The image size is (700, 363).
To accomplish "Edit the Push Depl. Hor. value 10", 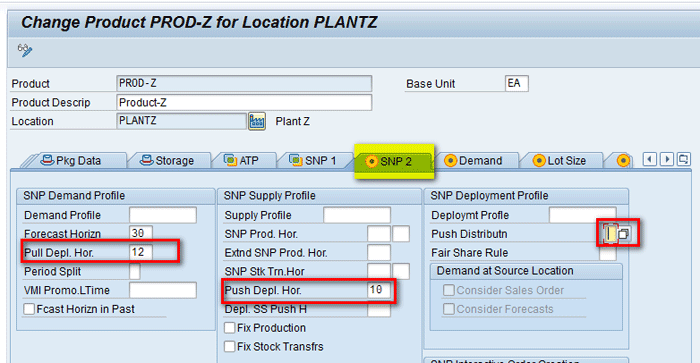I will pyautogui.click(x=379, y=290).
